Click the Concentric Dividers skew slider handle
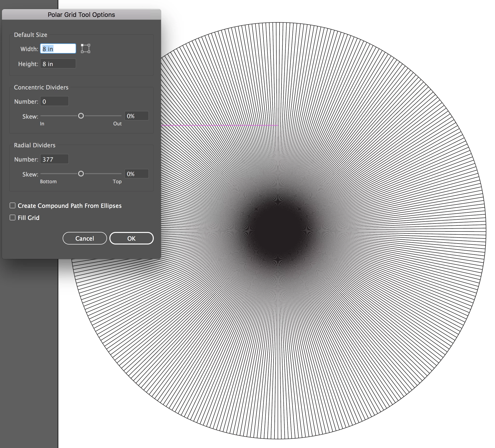This screenshot has height=448, width=495. (x=81, y=116)
